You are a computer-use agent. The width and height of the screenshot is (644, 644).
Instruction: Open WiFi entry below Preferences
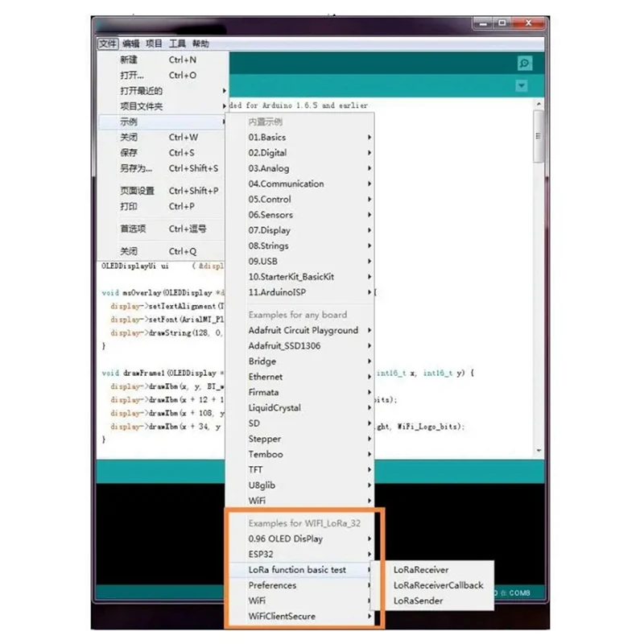[300, 601]
